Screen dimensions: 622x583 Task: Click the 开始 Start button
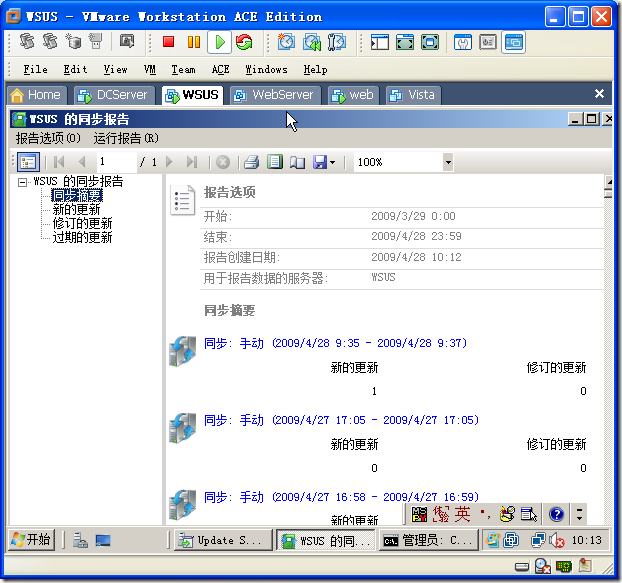point(32,540)
